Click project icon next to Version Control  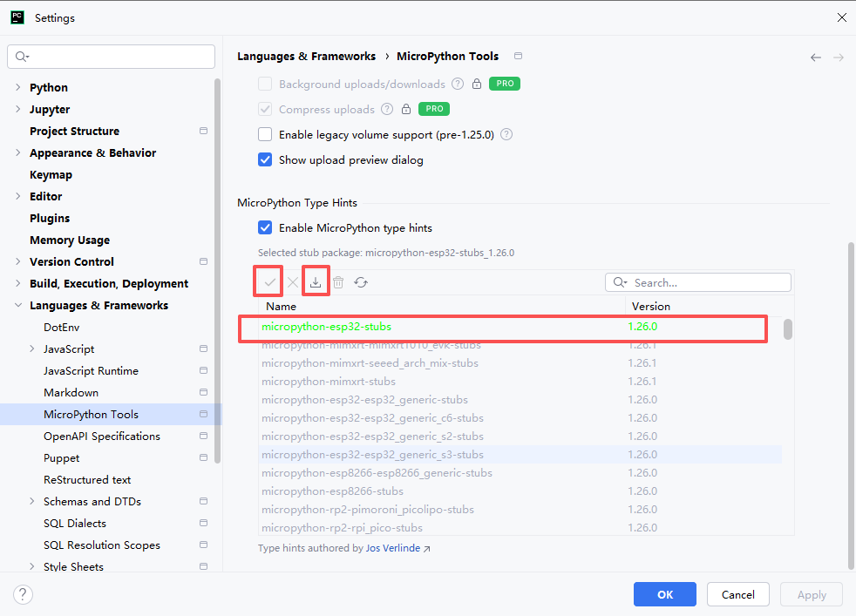pos(204,261)
